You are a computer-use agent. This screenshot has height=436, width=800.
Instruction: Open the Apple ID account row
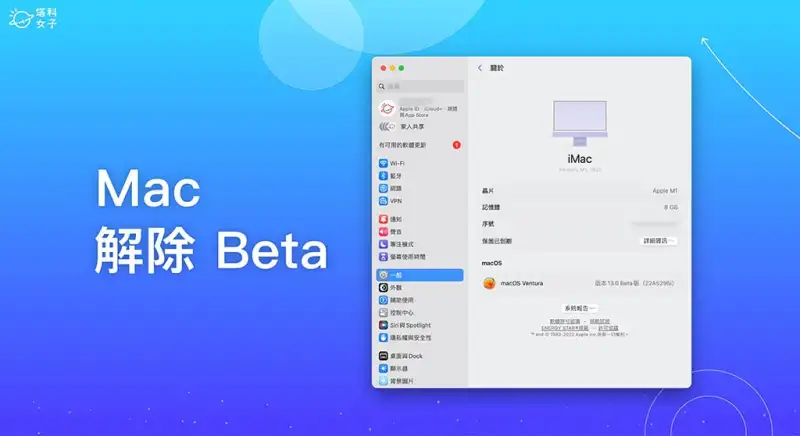coord(419,108)
